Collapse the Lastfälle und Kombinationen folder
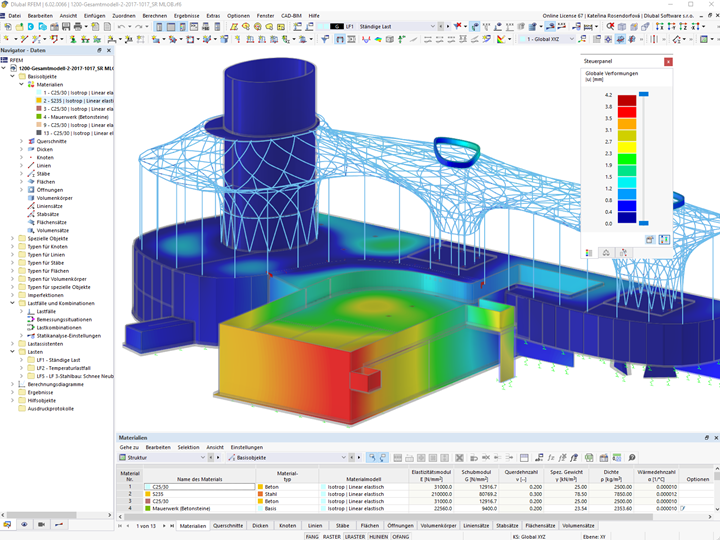Screen dimensions: 720x540 [x=12, y=303]
